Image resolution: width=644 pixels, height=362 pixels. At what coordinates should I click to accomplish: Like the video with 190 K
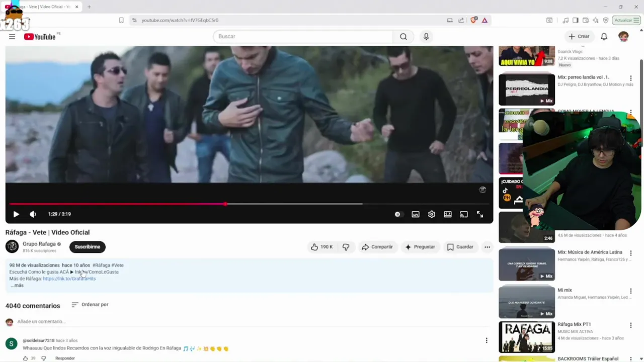[321, 247]
